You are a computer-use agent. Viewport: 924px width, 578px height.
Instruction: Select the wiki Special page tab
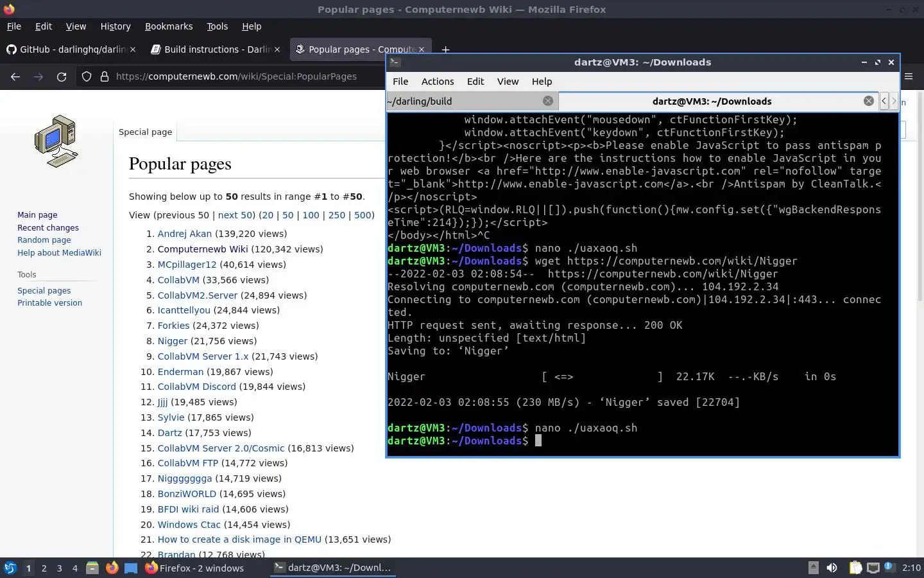(x=146, y=132)
